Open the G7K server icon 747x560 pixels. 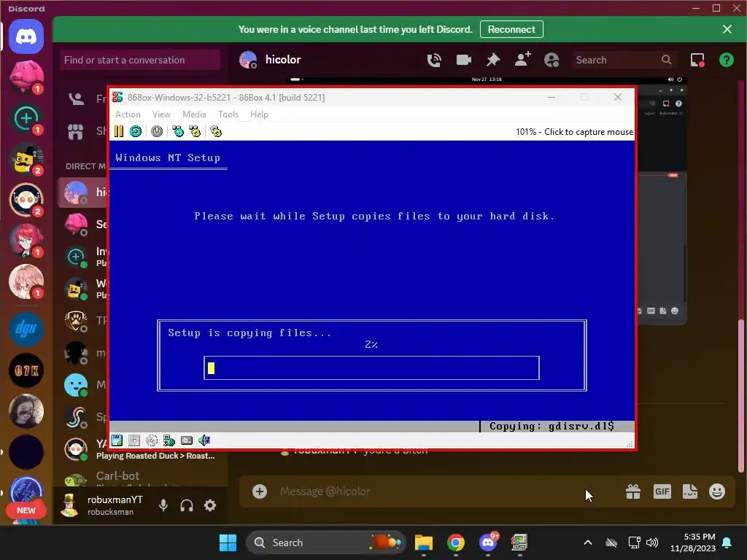[26, 370]
